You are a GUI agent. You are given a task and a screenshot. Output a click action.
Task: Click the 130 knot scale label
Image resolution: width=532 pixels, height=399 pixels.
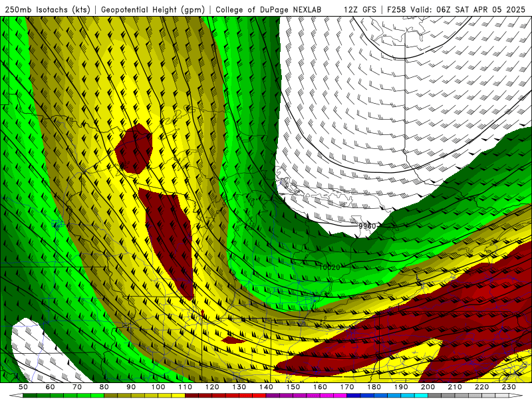pyautogui.click(x=239, y=387)
